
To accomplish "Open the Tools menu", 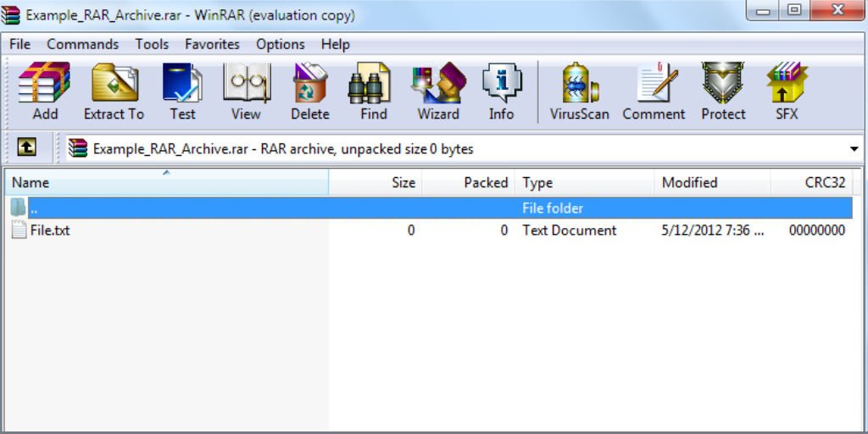I will coord(152,44).
